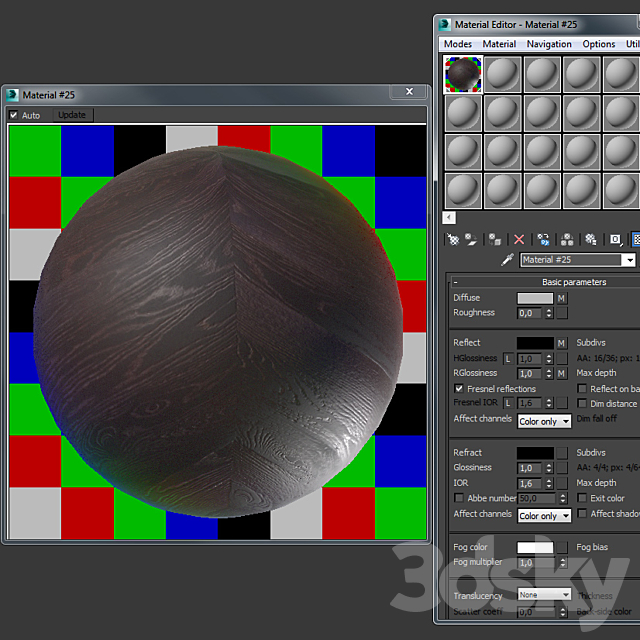Click the sample slots scroll-left arrow
This screenshot has height=640, width=640.
[449, 218]
